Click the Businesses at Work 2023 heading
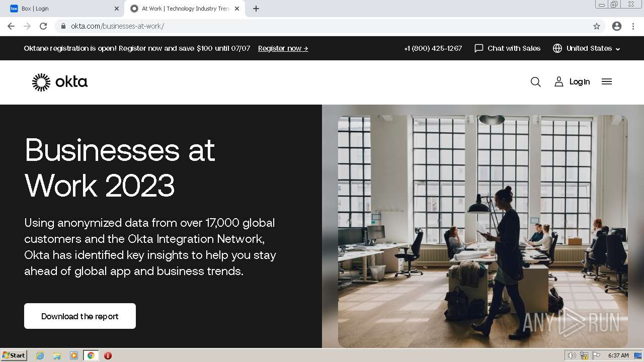This screenshot has width=644, height=362. [120, 167]
